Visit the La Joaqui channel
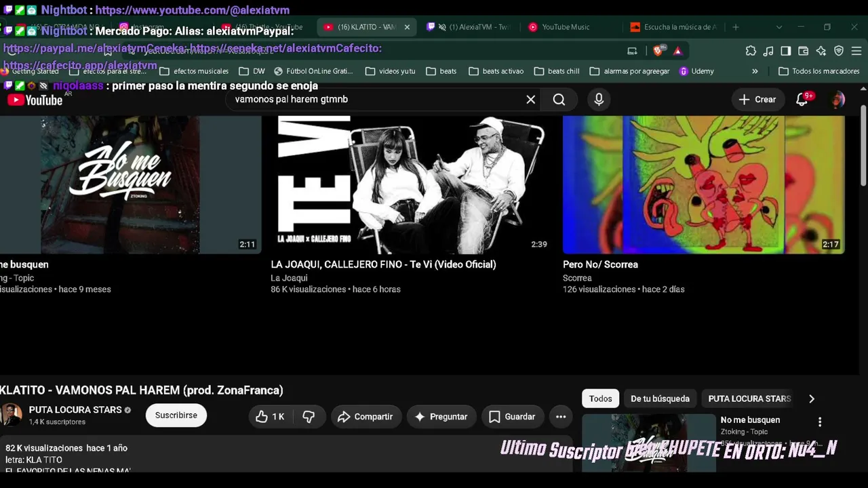This screenshot has width=868, height=488. (289, 278)
